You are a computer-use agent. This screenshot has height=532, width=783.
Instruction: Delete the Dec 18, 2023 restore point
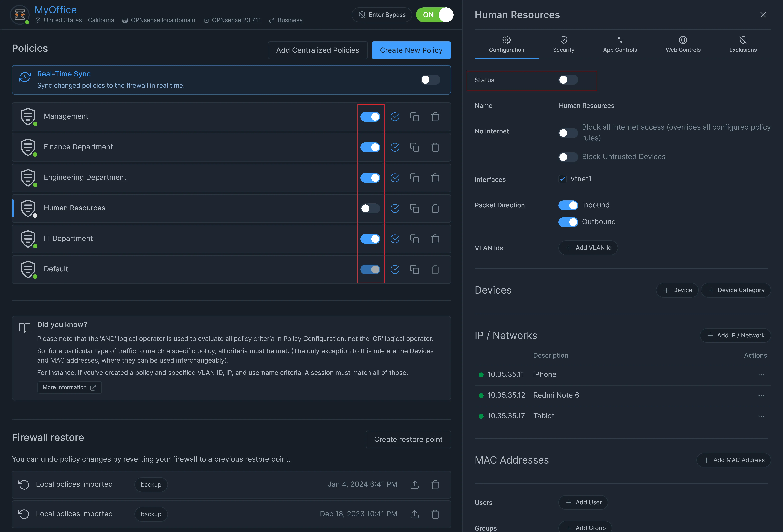tap(435, 514)
